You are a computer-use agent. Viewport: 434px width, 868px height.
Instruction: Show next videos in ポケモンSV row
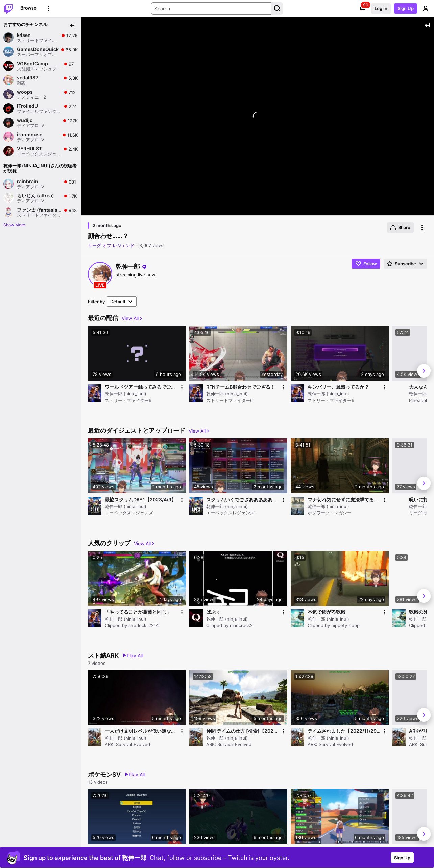click(424, 834)
